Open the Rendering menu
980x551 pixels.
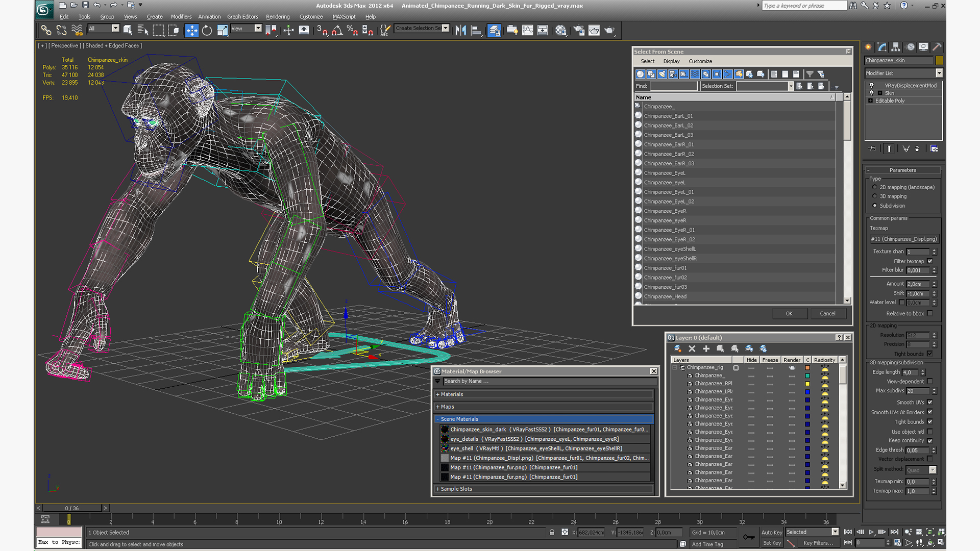point(278,17)
